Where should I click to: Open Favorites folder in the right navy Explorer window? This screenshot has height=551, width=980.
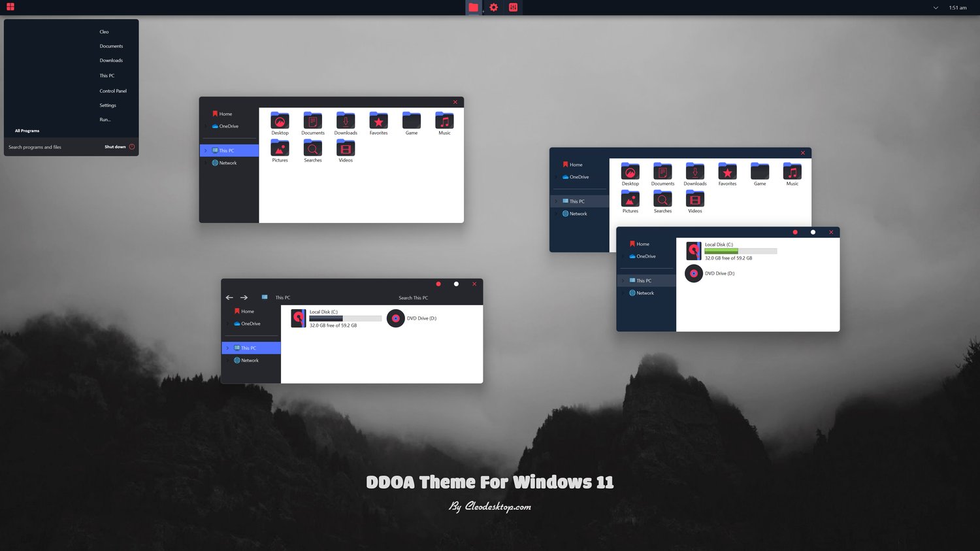point(727,175)
